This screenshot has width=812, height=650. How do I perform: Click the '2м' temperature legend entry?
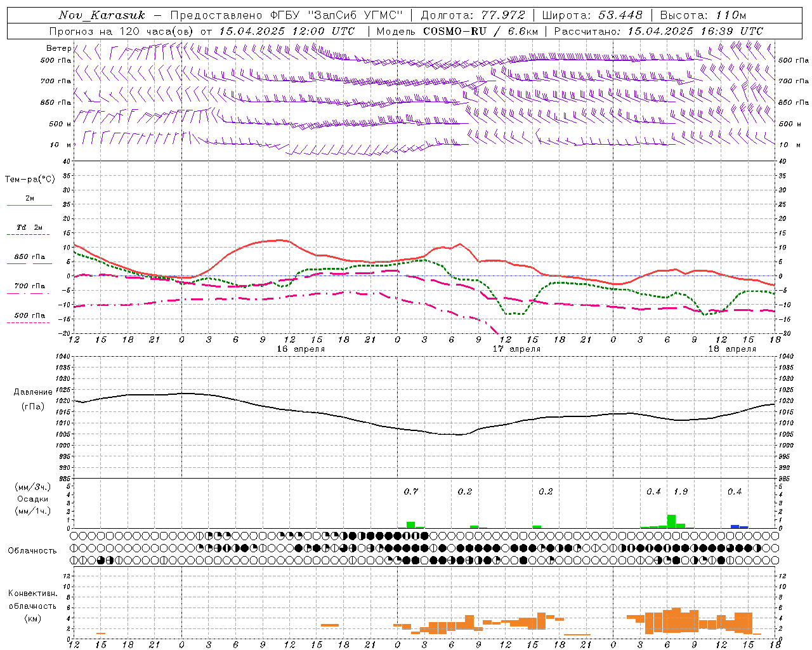[x=30, y=199]
